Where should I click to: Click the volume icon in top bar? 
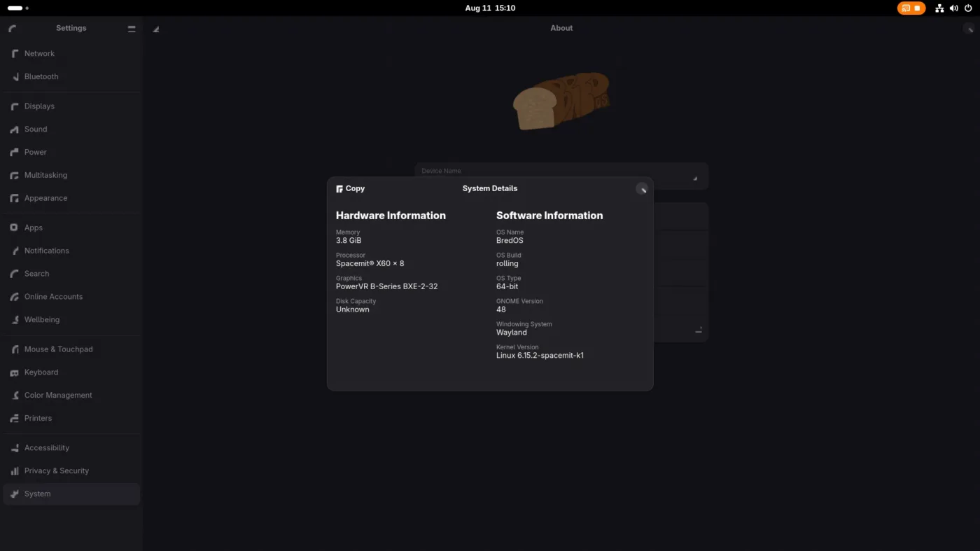tap(953, 8)
